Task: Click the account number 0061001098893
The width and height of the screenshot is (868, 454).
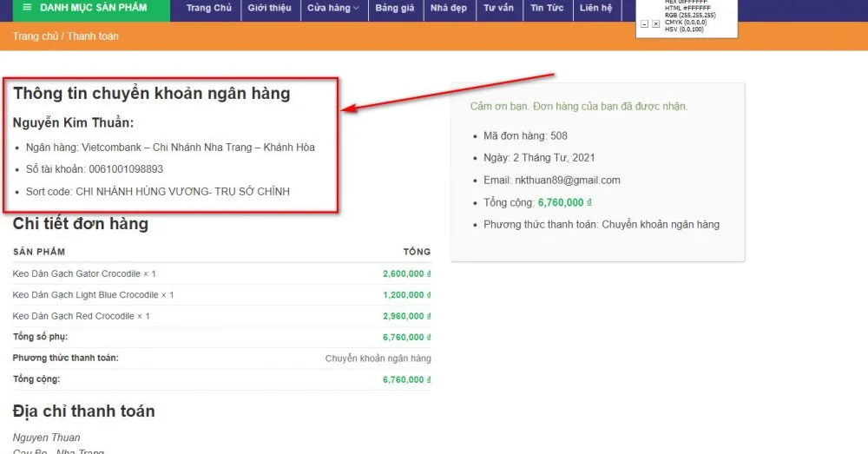Action: (x=120, y=169)
